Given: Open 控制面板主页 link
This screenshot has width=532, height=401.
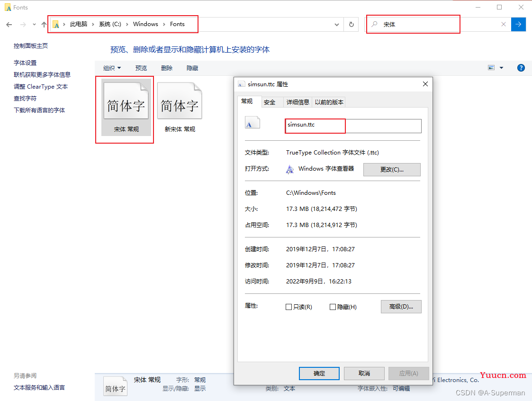Looking at the screenshot, I should click(x=30, y=46).
